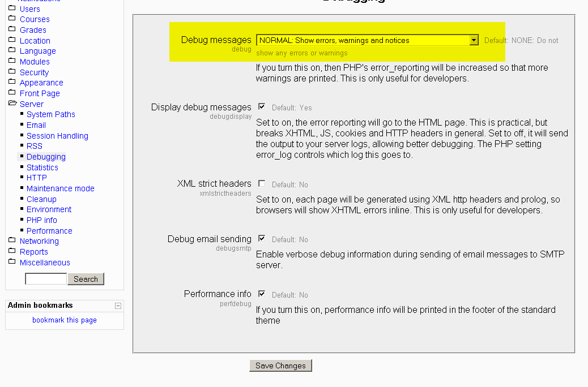588x387 pixels.
Task: Click the 'Admin bookmarks' block title
Action: [x=40, y=306]
